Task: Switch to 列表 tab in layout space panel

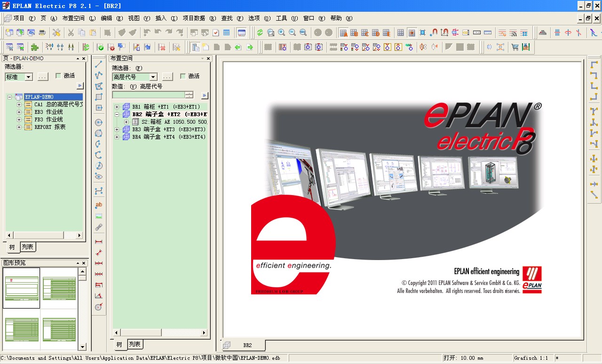Action: 135,344
